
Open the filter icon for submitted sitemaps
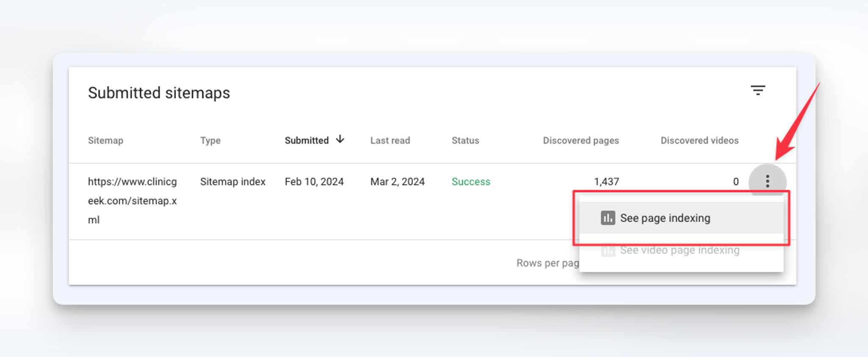point(758,90)
